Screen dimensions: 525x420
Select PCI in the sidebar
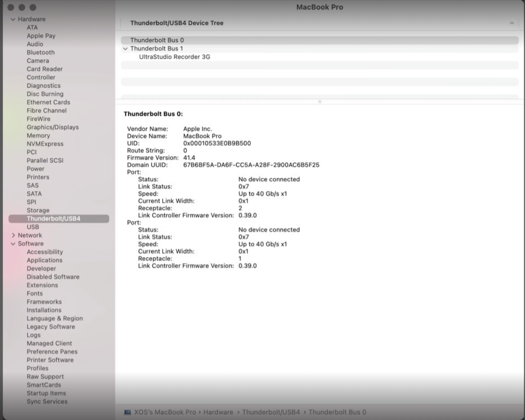pyautogui.click(x=31, y=152)
